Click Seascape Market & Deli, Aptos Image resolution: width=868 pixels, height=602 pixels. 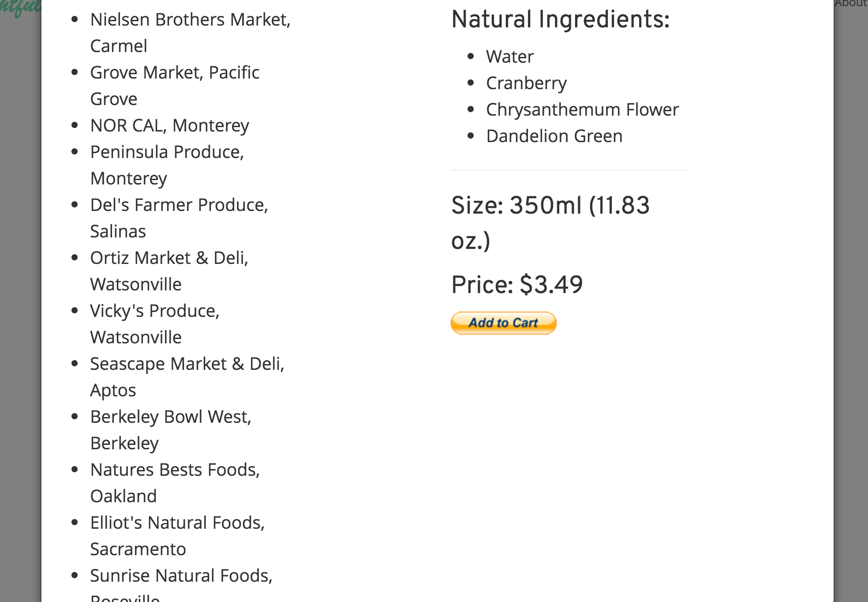pyautogui.click(x=187, y=377)
